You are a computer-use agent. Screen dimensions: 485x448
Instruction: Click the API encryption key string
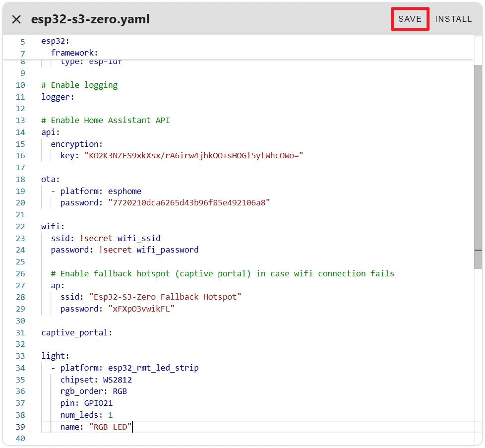click(194, 155)
